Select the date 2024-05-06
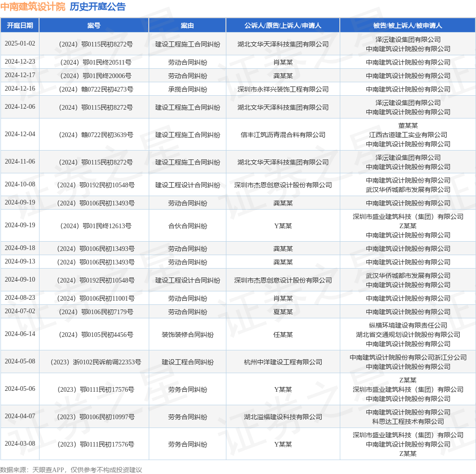Image resolution: width=476 pixels, height=474 pixels. point(20,389)
